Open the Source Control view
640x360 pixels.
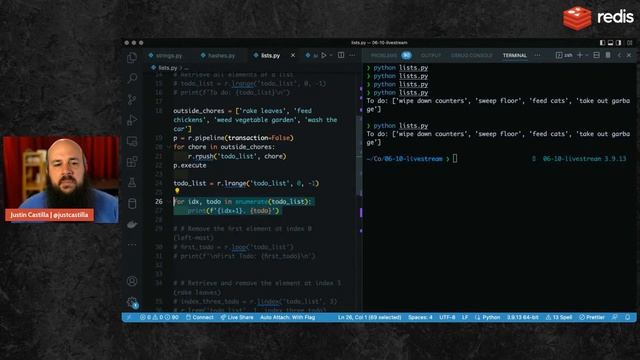[132, 99]
